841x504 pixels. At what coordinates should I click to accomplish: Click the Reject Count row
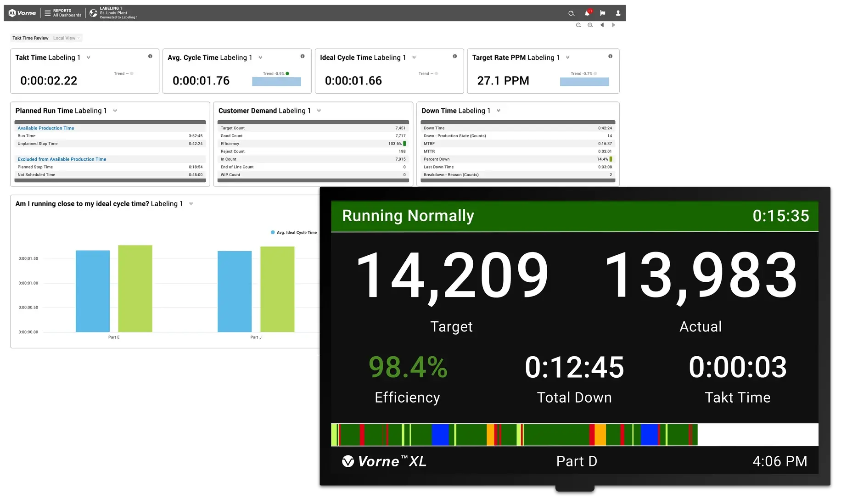tap(313, 151)
